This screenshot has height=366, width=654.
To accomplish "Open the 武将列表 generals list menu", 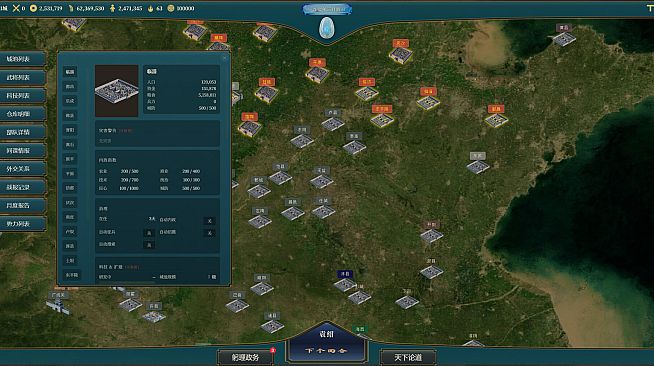I will 23,78.
